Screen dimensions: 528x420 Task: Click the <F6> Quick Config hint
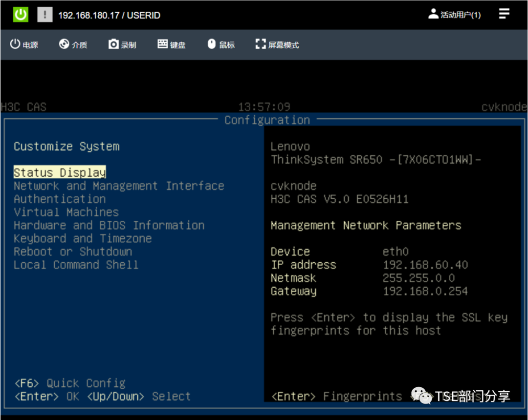(x=70, y=383)
